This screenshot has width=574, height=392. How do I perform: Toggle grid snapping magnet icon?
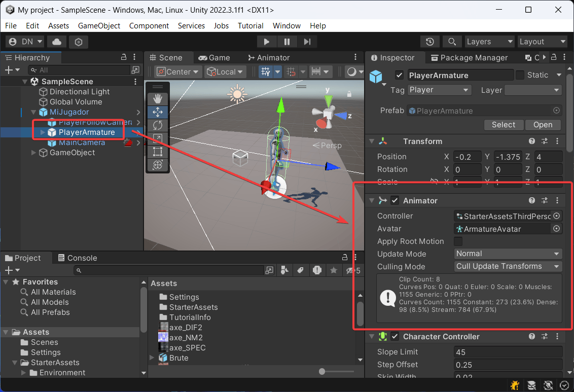tap(291, 72)
